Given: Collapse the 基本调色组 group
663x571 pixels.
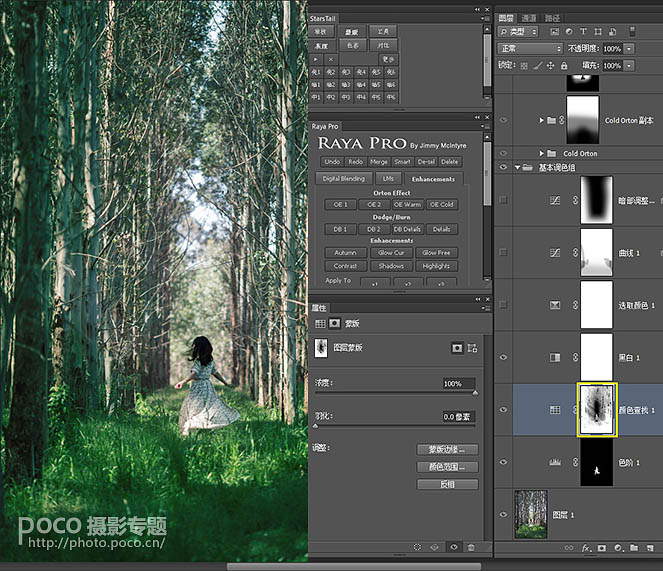Looking at the screenshot, I should (518, 167).
